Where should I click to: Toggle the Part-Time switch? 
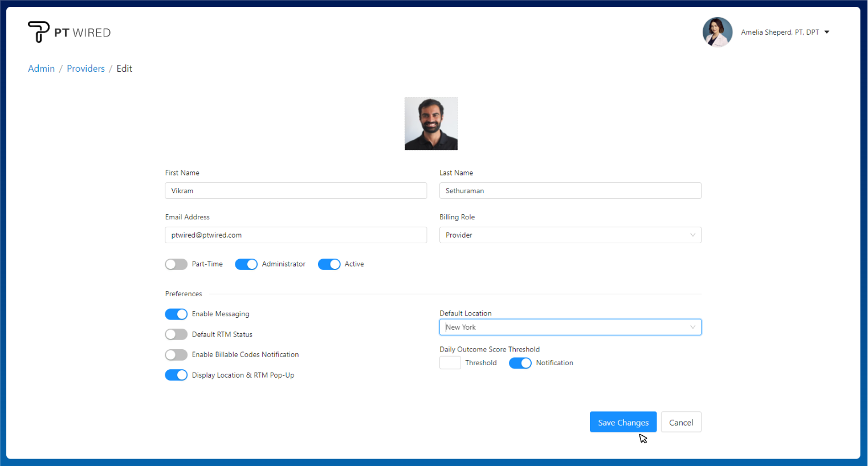(176, 264)
